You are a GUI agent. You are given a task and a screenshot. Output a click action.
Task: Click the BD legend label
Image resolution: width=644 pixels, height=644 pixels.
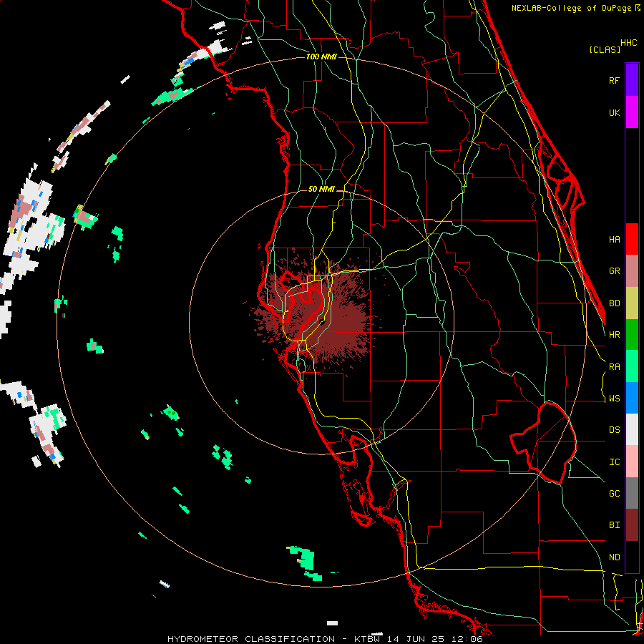pos(614,303)
